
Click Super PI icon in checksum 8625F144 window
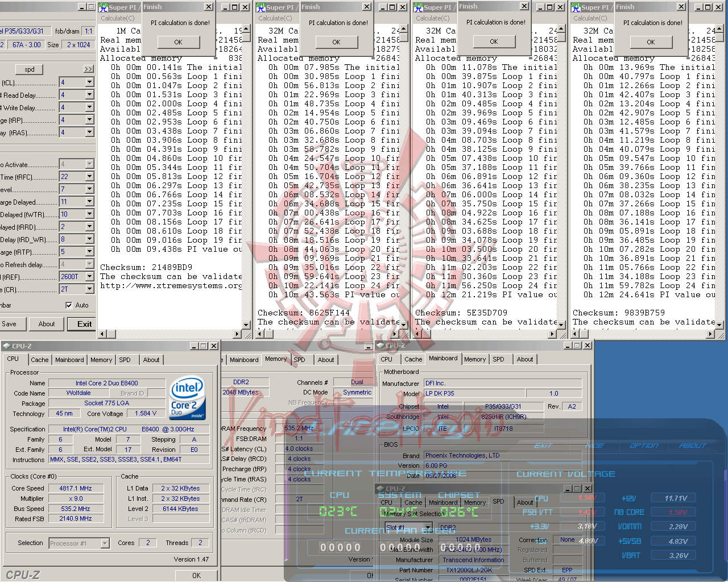[260, 7]
